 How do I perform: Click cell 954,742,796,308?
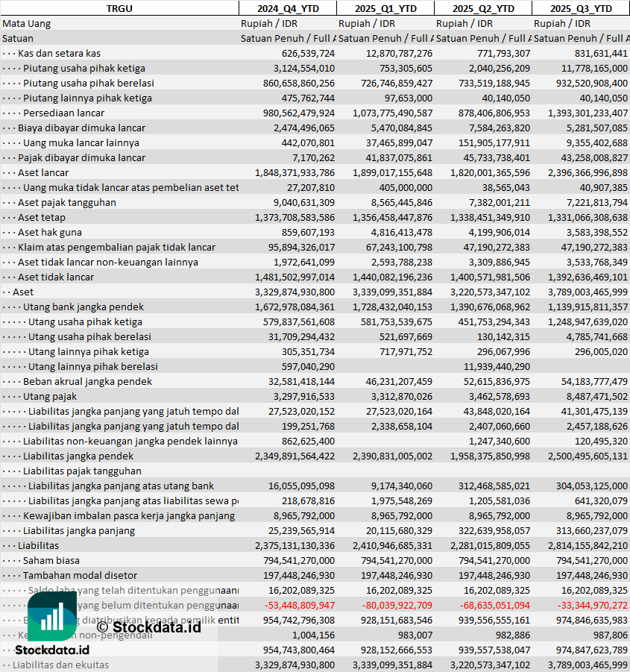click(299, 620)
